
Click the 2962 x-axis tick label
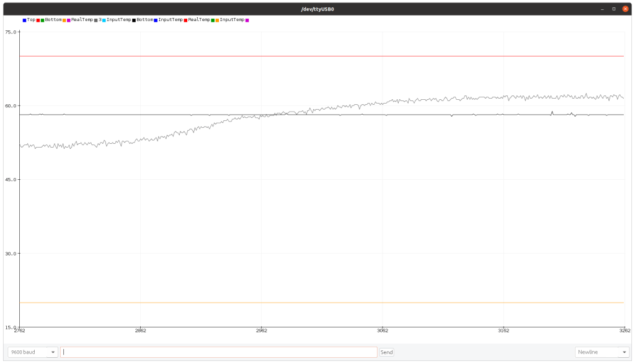coord(261,331)
